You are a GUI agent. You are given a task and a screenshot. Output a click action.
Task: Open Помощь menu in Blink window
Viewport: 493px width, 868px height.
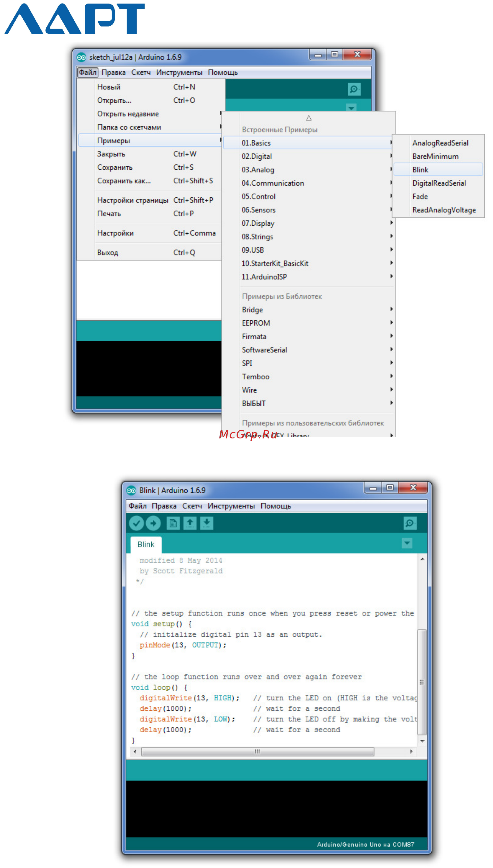[276, 506]
